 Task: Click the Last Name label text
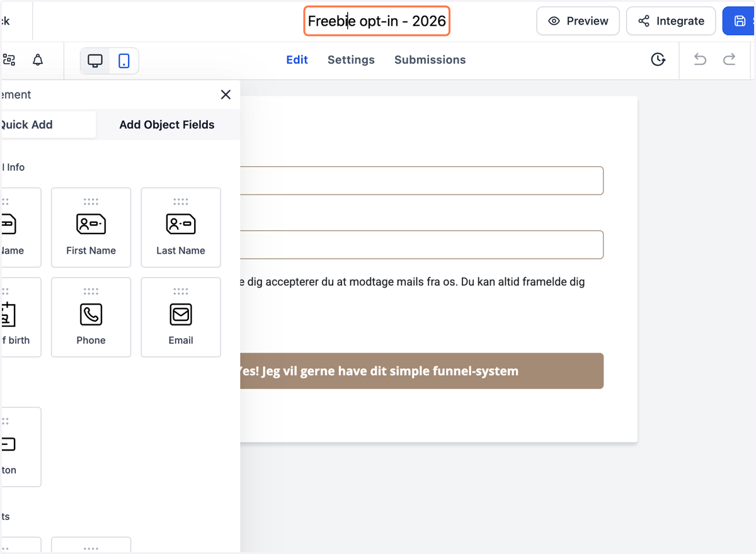181,251
